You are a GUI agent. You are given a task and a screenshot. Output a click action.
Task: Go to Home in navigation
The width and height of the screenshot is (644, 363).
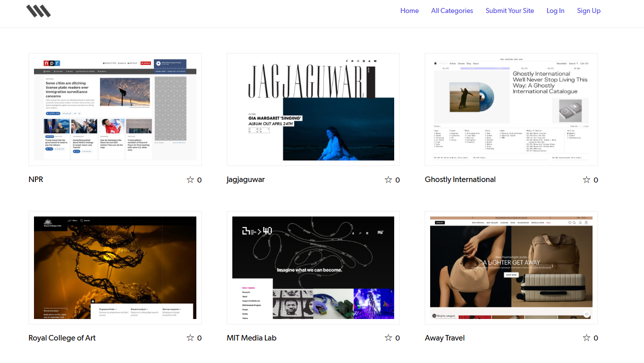click(x=409, y=10)
